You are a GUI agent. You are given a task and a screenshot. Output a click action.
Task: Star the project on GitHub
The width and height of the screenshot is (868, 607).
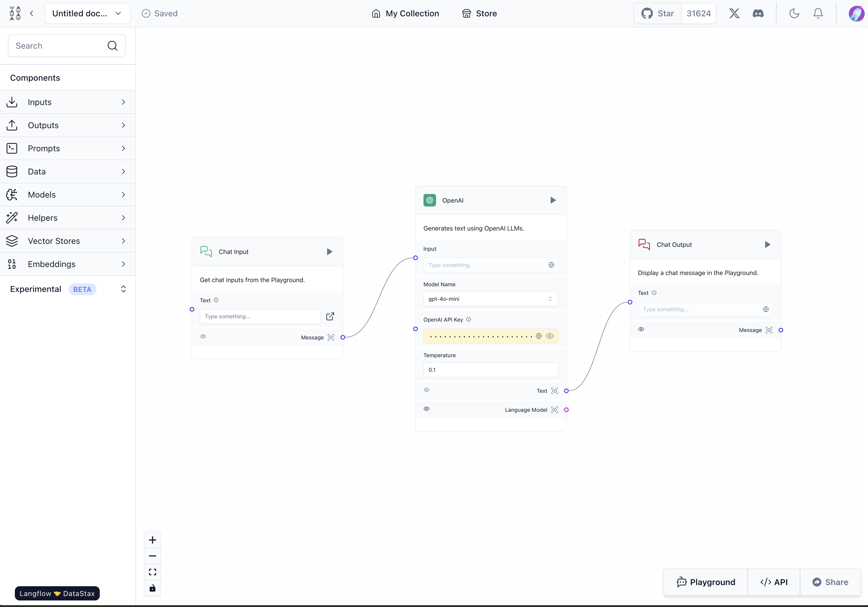[x=658, y=13]
